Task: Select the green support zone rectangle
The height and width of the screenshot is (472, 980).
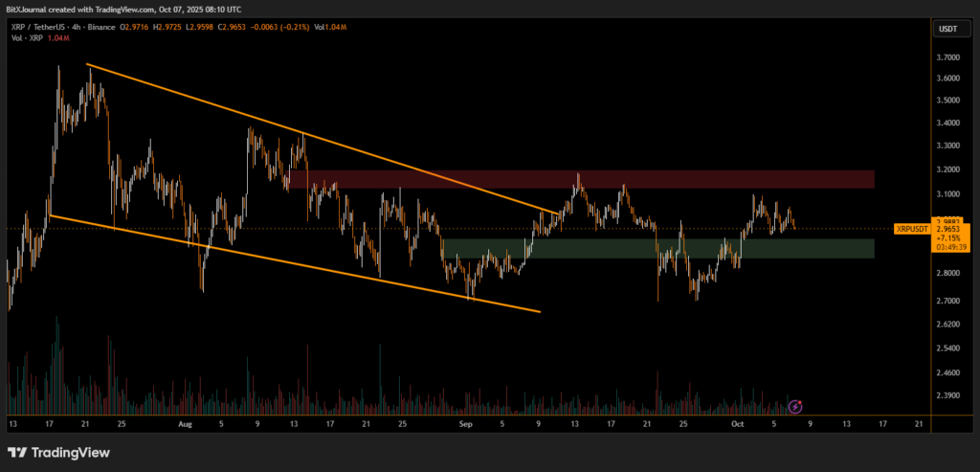Action: click(670, 248)
